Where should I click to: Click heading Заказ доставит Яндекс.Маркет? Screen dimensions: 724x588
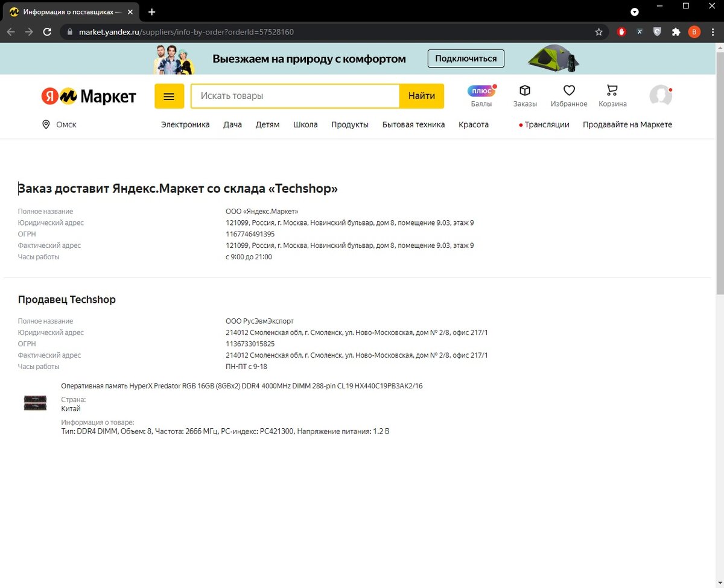(178, 189)
